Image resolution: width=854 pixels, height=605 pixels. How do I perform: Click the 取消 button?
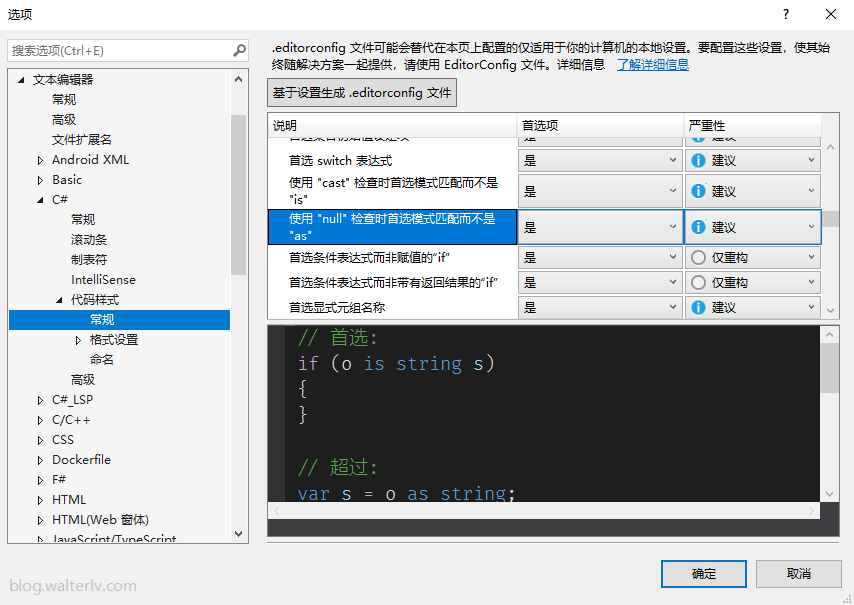pyautogui.click(x=798, y=574)
